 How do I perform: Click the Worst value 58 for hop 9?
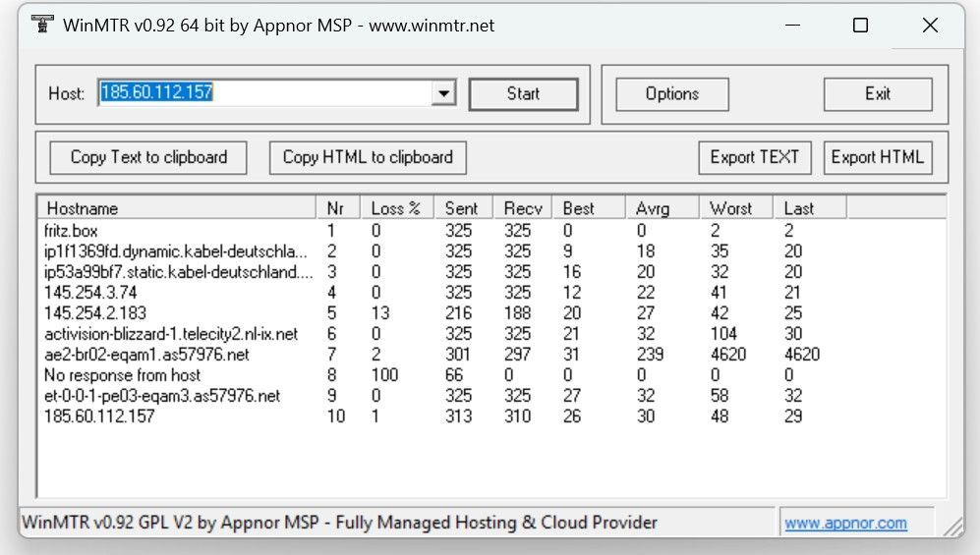tap(720, 395)
